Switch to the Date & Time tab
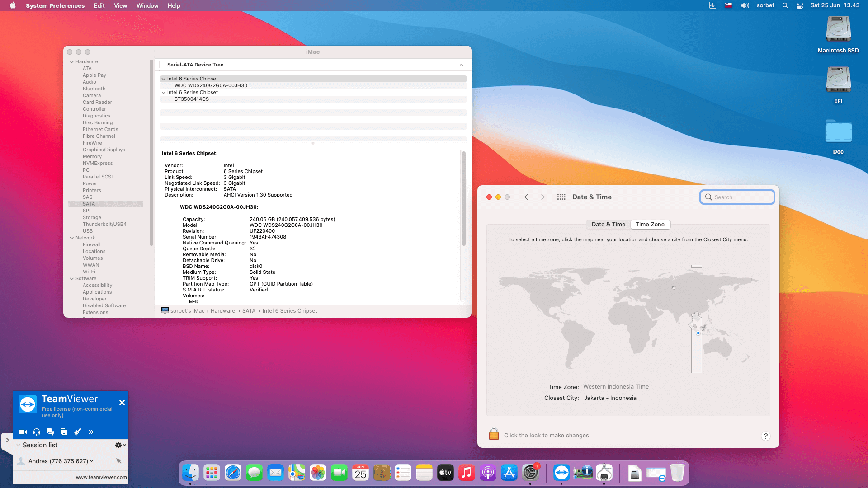This screenshot has width=868, height=488. pyautogui.click(x=608, y=225)
